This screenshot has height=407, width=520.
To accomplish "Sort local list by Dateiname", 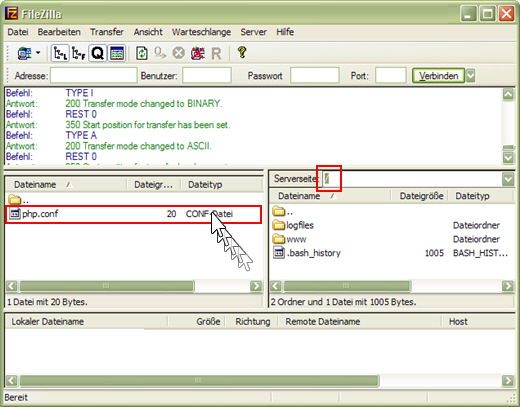I will click(x=66, y=184).
